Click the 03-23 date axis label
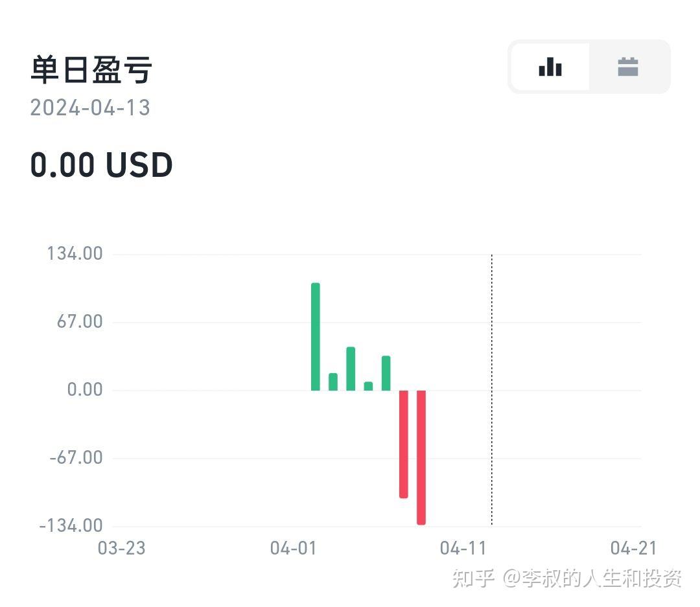This screenshot has width=700, height=607. pos(122,549)
